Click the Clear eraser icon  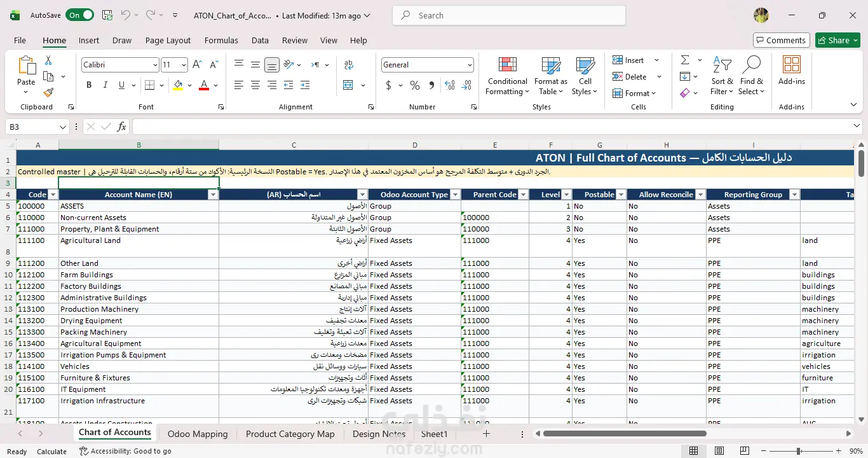tap(685, 93)
